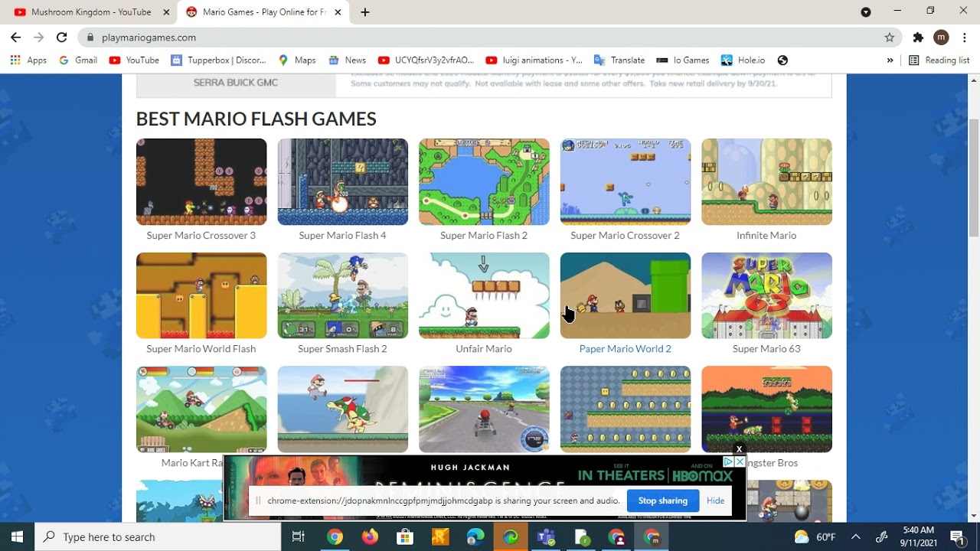Open a new browser tab
The height and width of the screenshot is (551, 980).
pos(365,12)
